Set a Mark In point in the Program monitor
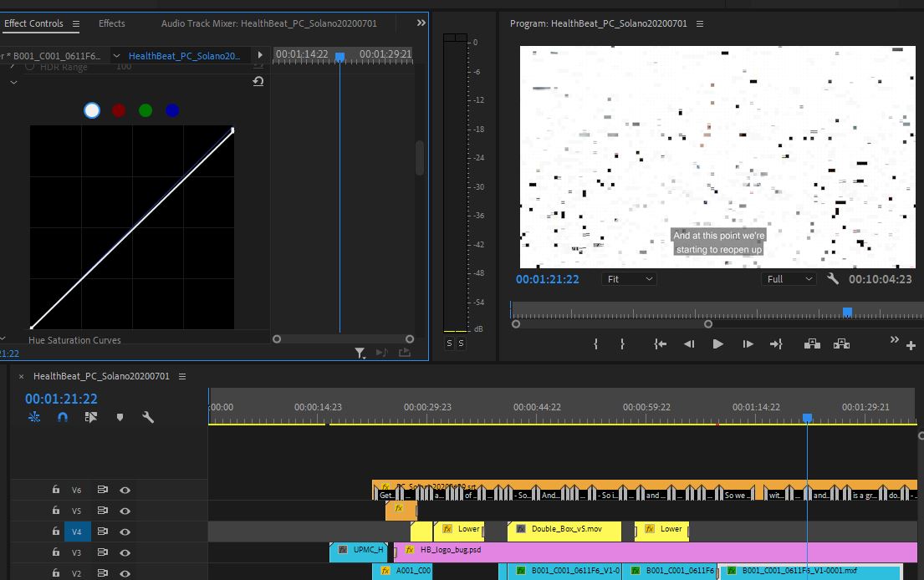 click(595, 343)
